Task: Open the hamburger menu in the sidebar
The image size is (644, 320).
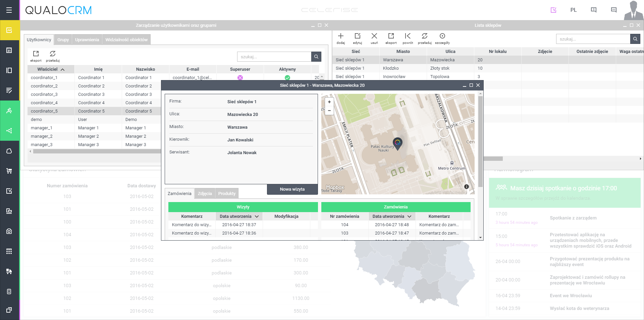Action: [x=9, y=10]
